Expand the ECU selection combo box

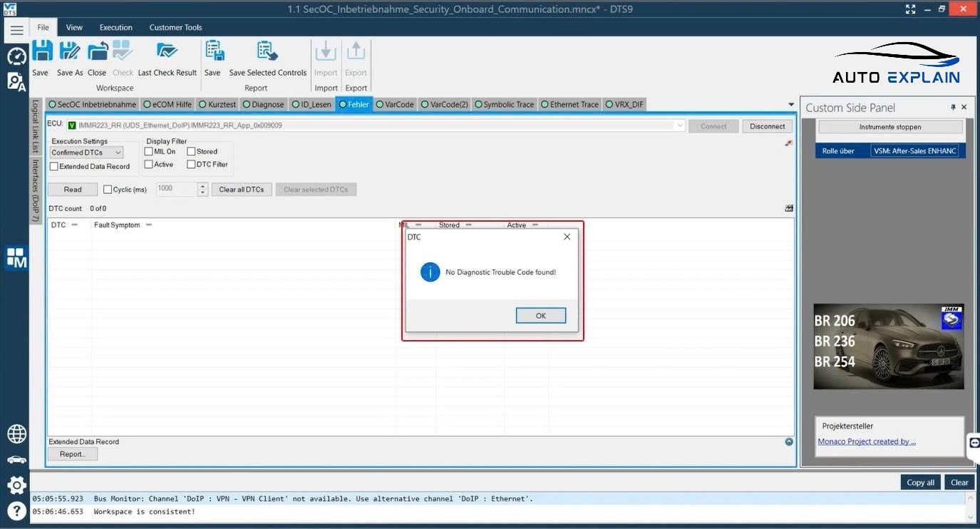point(679,126)
